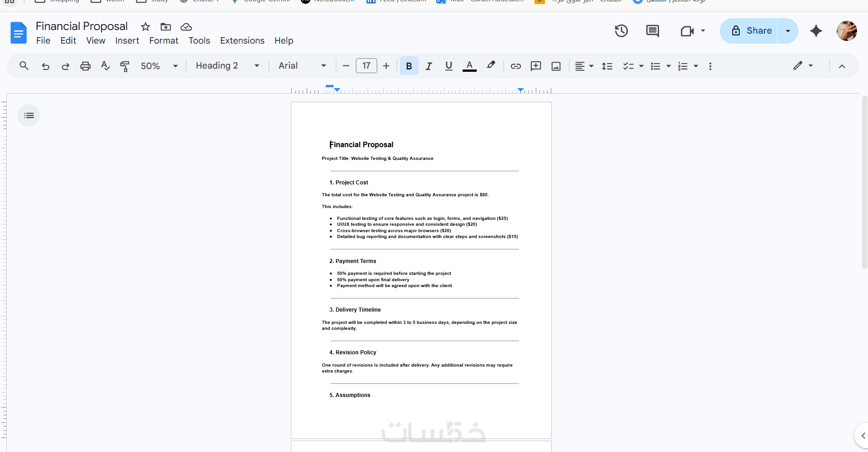Viewport: 868px width, 452px height.
Task: Expand checklist menu options arrow
Action: click(x=641, y=66)
